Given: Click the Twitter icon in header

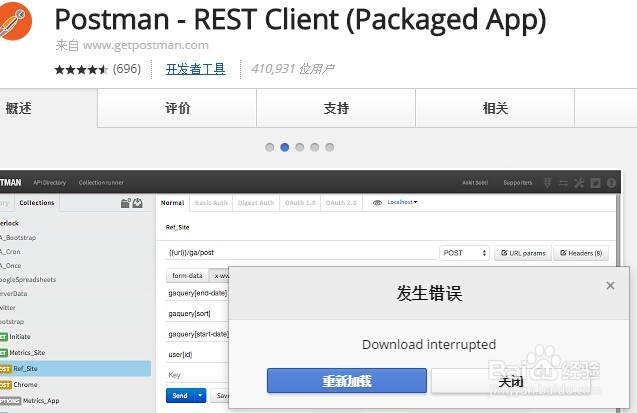Looking at the screenshot, I should [596, 183].
